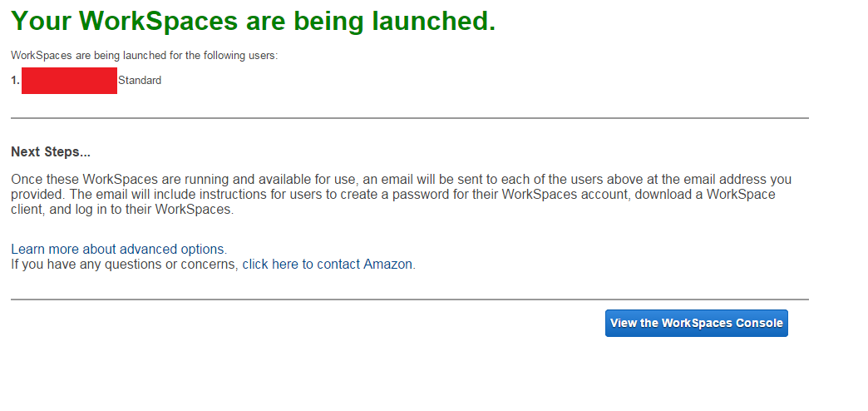868x411 pixels.
Task: Click words 'are being' in green heading
Action: click(x=305, y=21)
